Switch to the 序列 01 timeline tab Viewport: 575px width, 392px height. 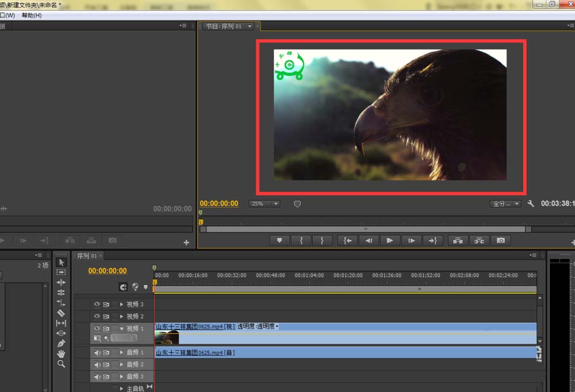[87, 256]
